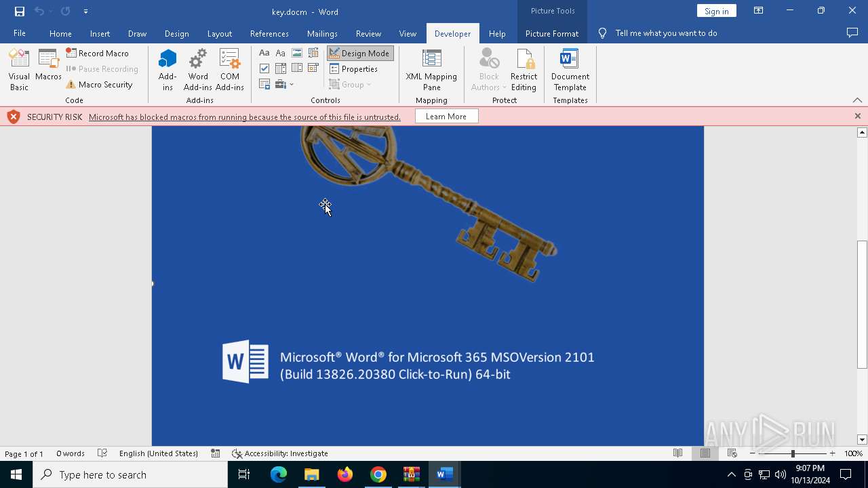Image resolution: width=868 pixels, height=488 pixels.
Task: Insert Check Box content control
Action: point(264,68)
